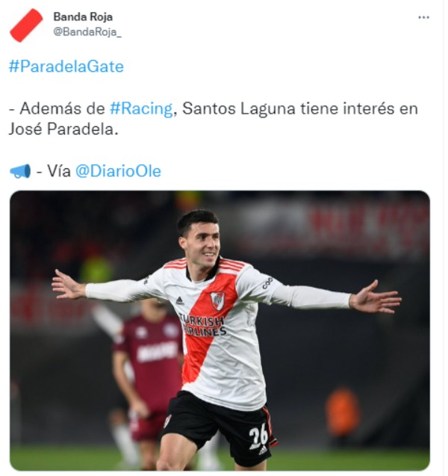Click the José Paradela name text
The image size is (448, 476).
63,129
